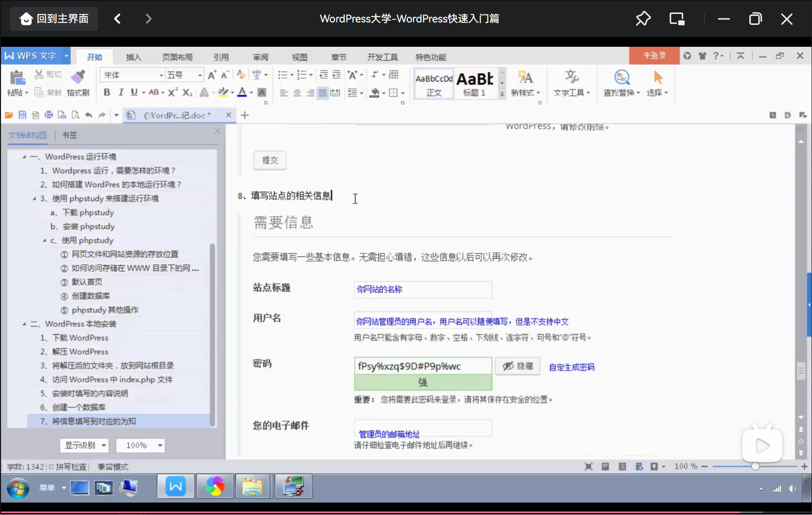
Task: Click the Find and Replace (查找替换) icon
Action: [622, 77]
